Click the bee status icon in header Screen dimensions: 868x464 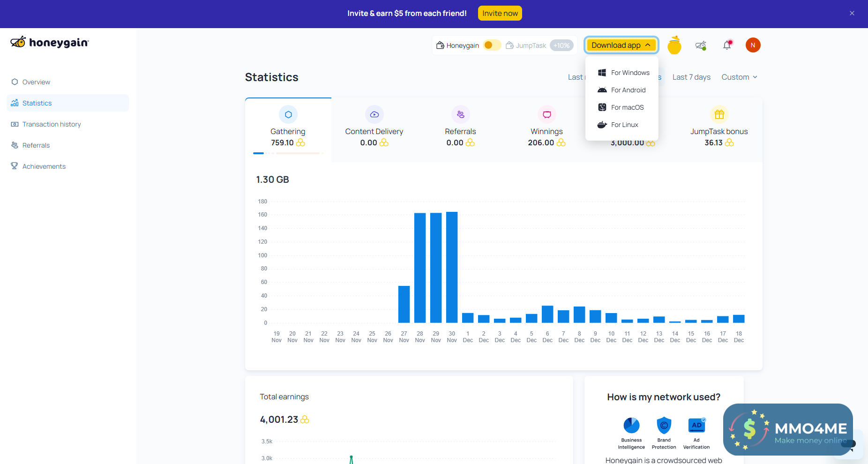click(x=701, y=45)
